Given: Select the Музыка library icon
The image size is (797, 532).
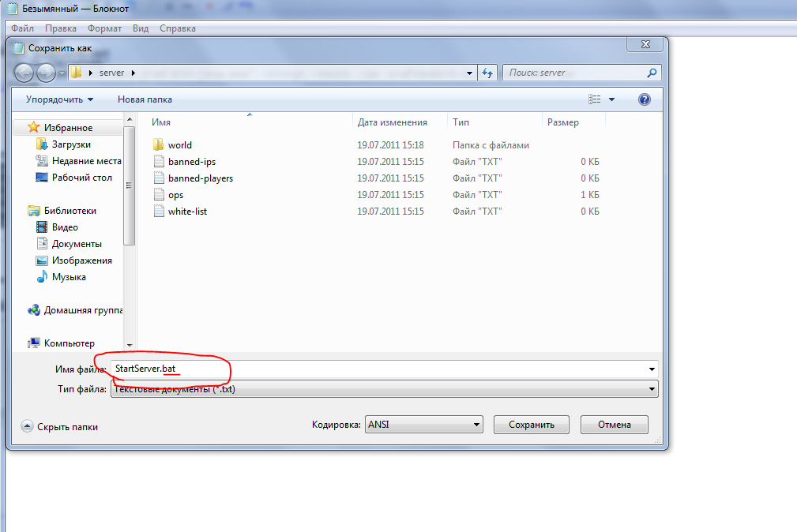Looking at the screenshot, I should point(43,277).
